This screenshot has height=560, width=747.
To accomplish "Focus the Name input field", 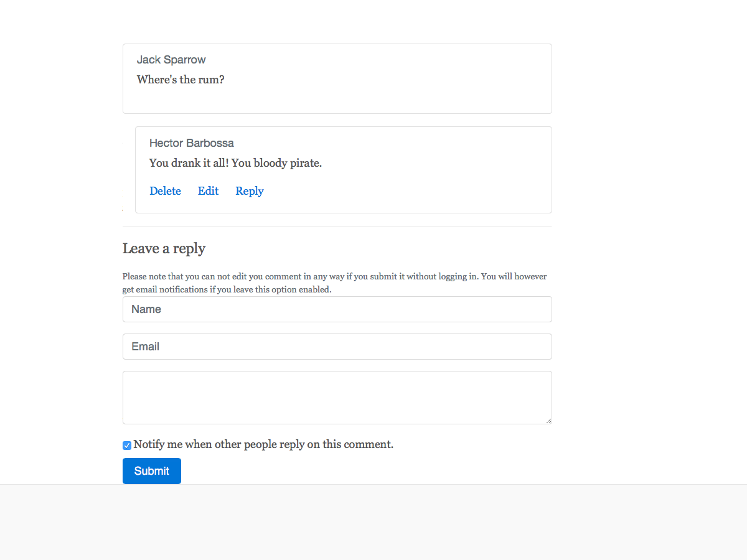I will (x=337, y=309).
